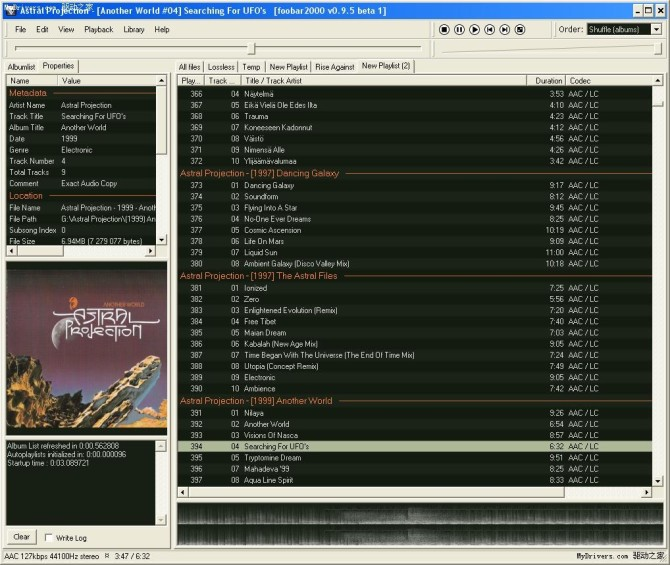Pause the current track
670x565 pixels.
pos(459,30)
